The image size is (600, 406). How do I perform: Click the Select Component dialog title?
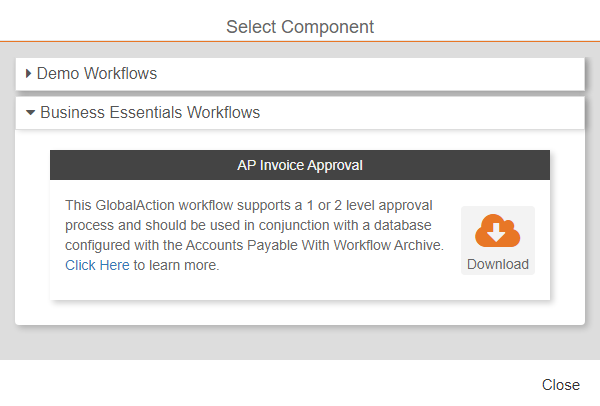pos(300,26)
